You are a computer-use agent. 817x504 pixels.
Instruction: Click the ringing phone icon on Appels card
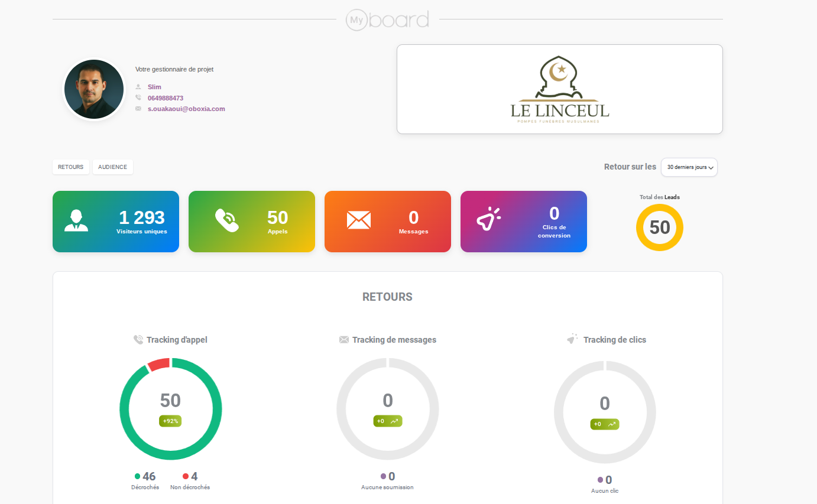click(x=226, y=220)
